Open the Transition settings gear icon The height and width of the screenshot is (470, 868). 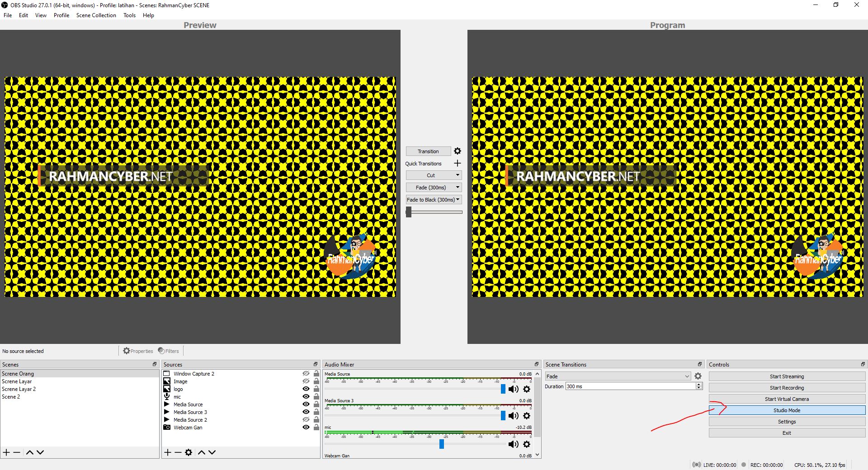pyautogui.click(x=458, y=151)
